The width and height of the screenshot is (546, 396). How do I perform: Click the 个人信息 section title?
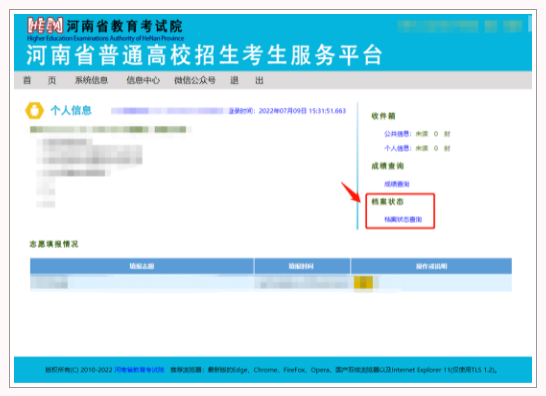71,110
